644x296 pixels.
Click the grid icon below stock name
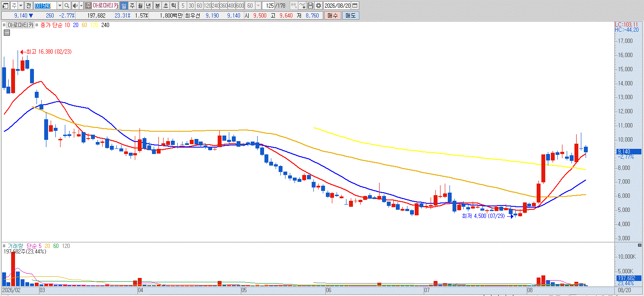(7, 33)
